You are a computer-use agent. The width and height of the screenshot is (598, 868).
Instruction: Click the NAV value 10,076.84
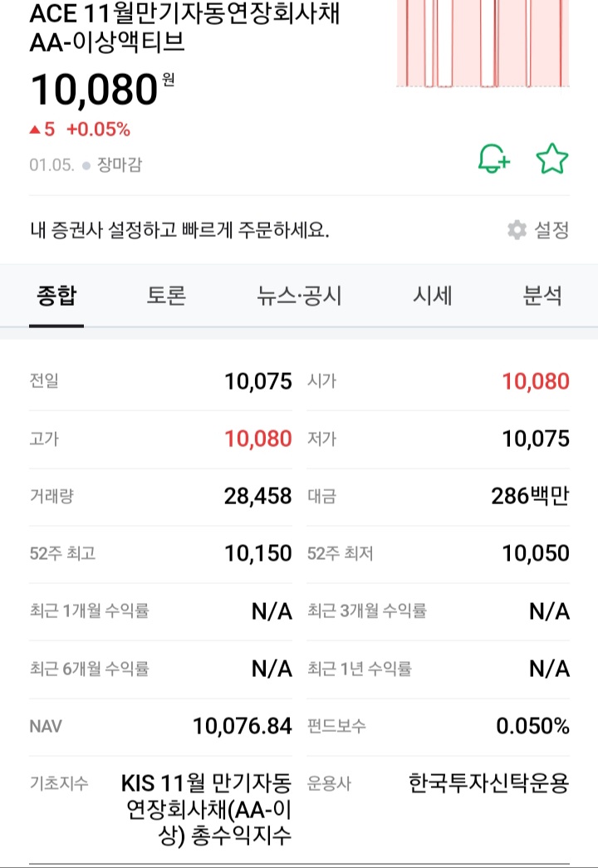tap(242, 726)
